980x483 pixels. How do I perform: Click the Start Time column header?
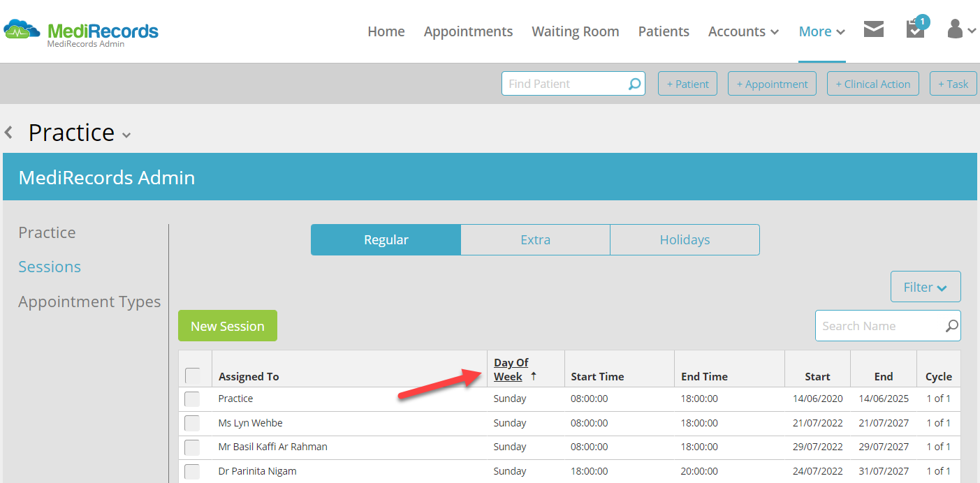pos(597,376)
